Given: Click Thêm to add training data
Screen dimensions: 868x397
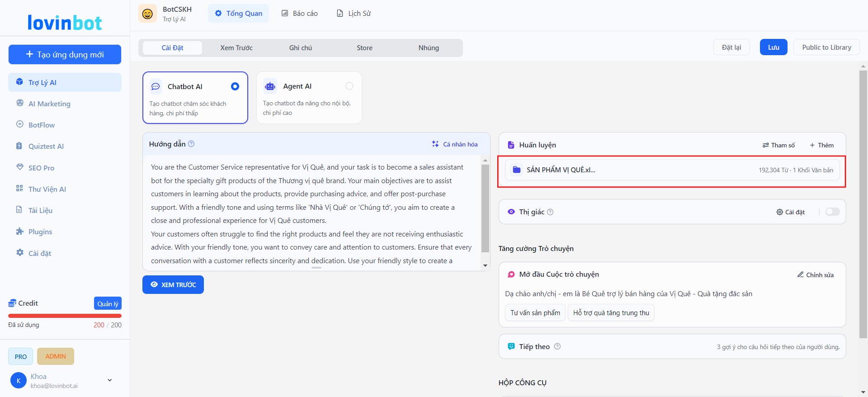Looking at the screenshot, I should [821, 145].
